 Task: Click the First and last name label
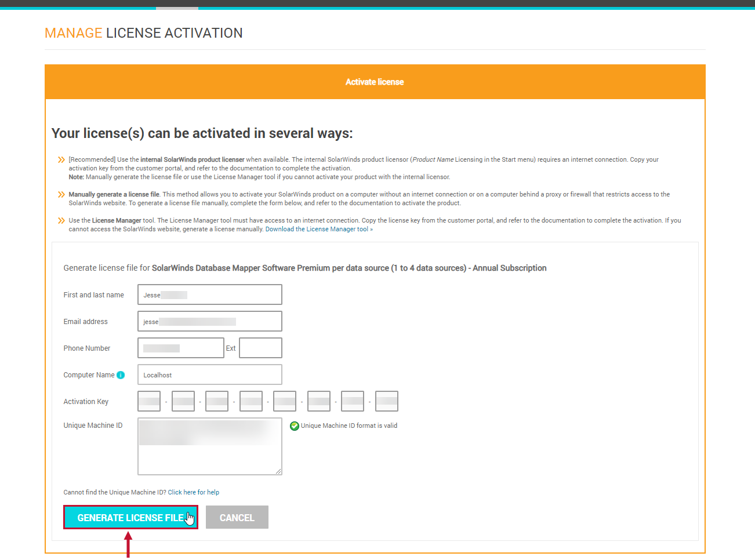pyautogui.click(x=93, y=295)
